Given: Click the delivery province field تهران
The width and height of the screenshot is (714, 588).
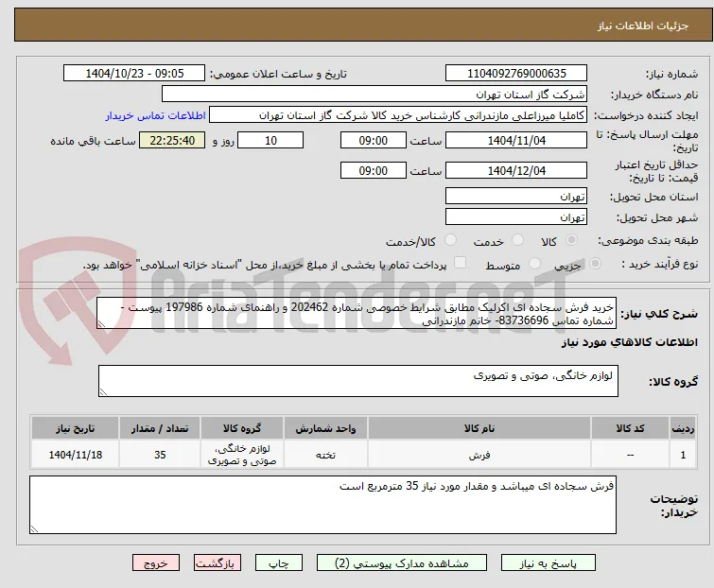Looking at the screenshot, I should tap(516, 196).
